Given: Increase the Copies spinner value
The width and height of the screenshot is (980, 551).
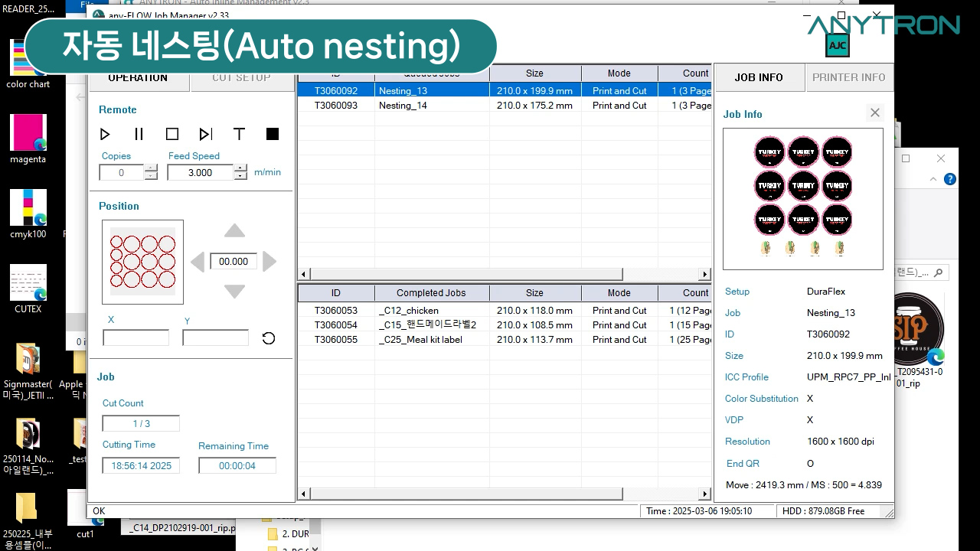Looking at the screenshot, I should (x=151, y=169).
